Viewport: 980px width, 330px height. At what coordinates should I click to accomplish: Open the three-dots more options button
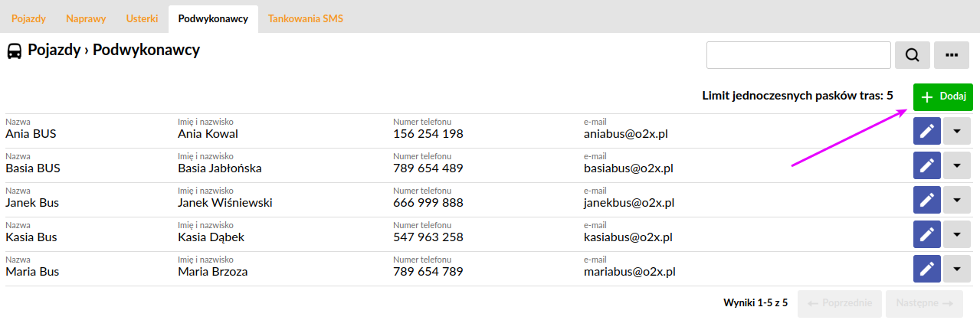click(x=952, y=55)
